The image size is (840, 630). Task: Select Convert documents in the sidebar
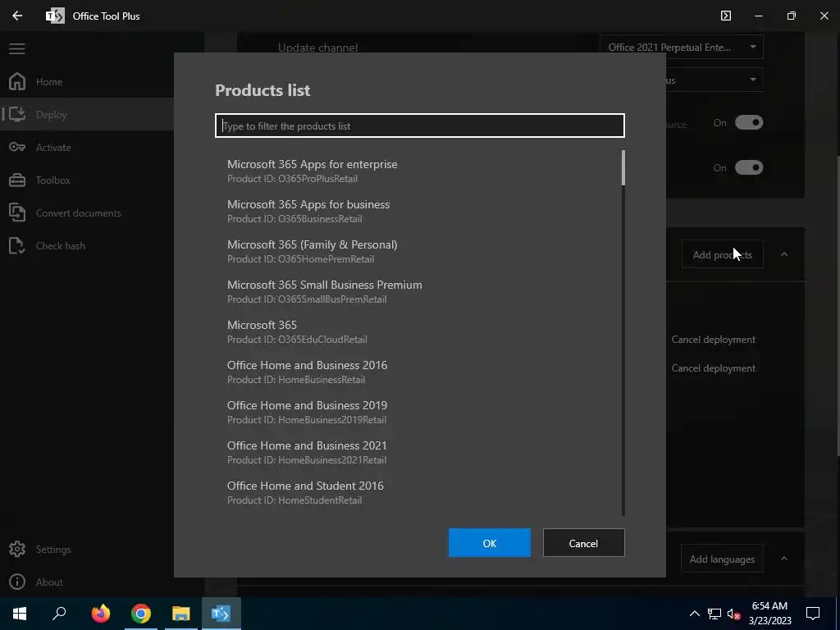pyautogui.click(x=78, y=212)
